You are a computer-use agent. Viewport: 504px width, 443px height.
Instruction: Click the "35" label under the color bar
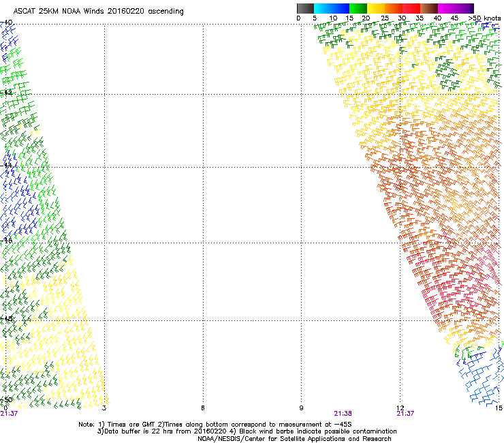(420, 18)
